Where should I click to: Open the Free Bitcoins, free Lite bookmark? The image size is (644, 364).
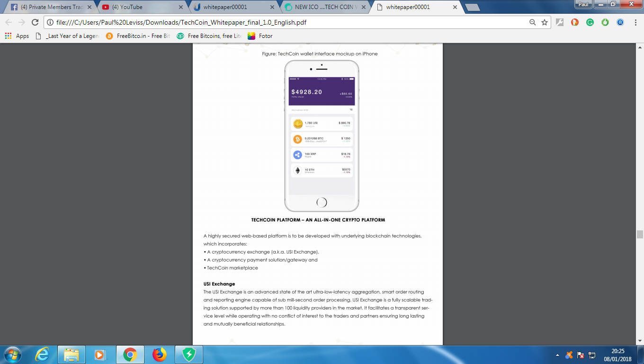coord(209,36)
